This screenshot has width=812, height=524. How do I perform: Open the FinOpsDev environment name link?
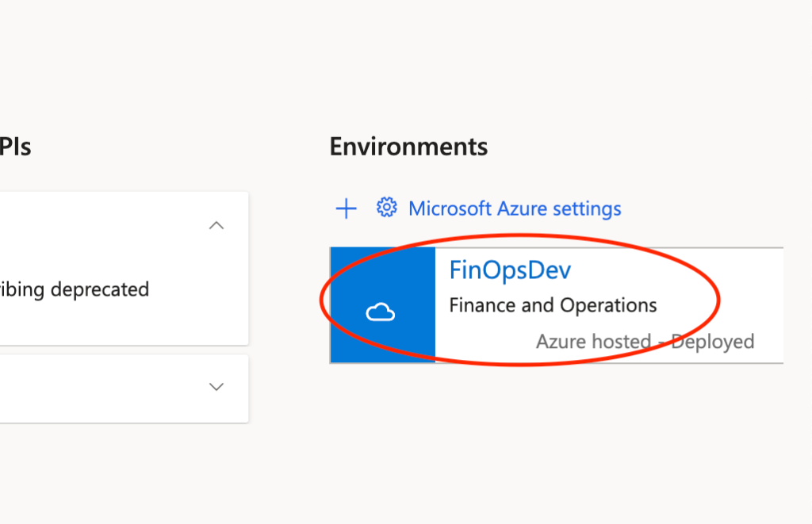(510, 270)
